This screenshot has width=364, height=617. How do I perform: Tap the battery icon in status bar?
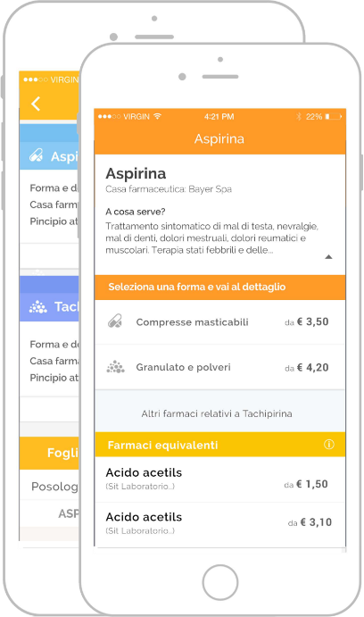[x=334, y=116]
